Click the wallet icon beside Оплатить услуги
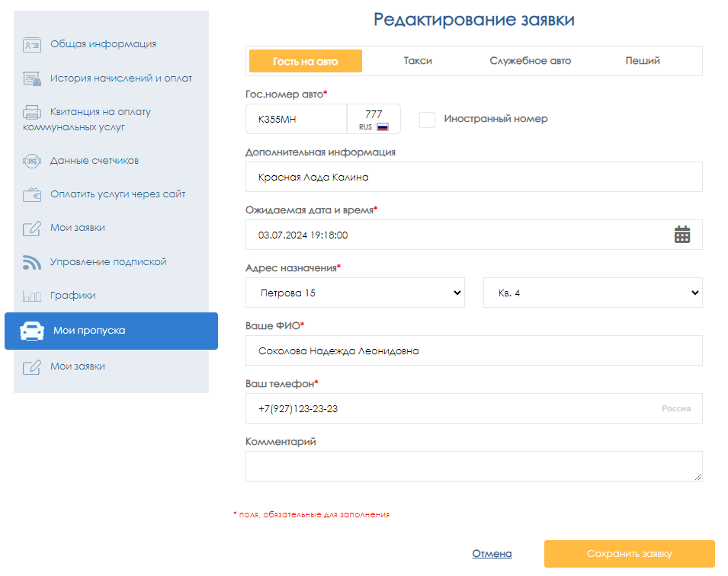 tap(32, 194)
